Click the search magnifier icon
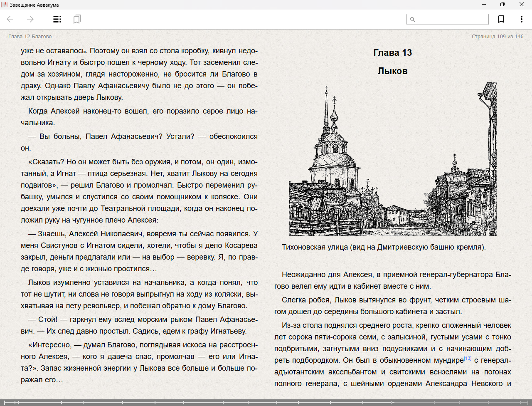 412,19
